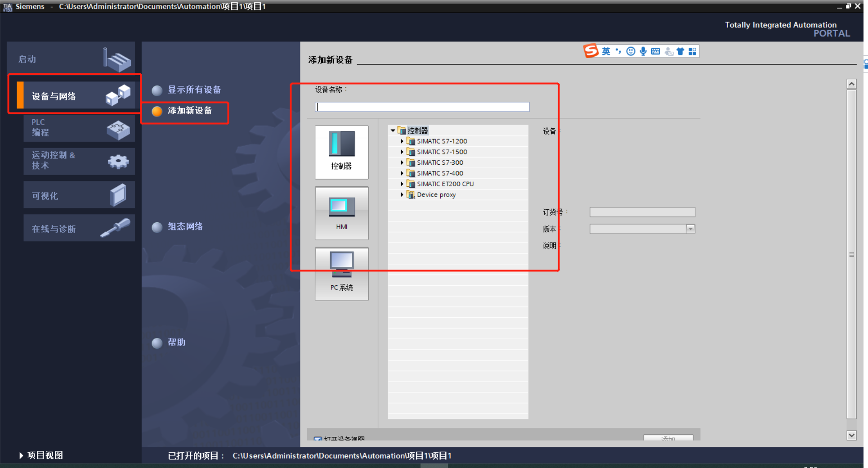
Task: Click the 添加新设备 panel heading
Action: coord(331,60)
